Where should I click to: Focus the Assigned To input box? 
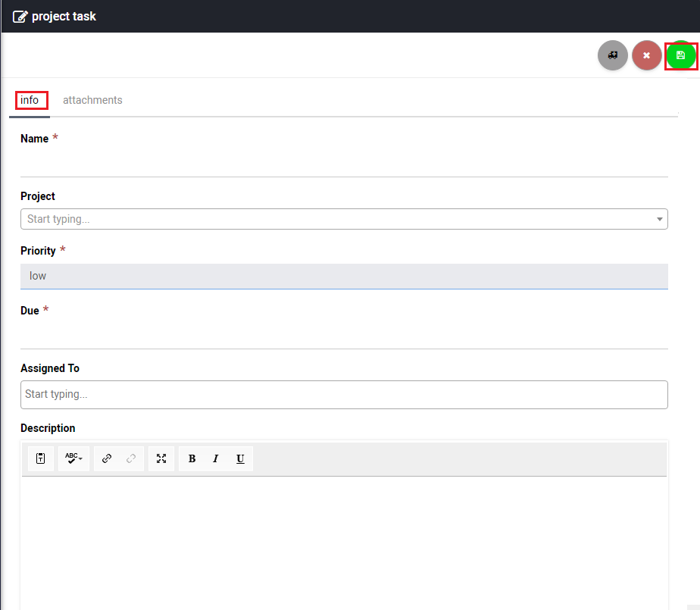tap(344, 394)
